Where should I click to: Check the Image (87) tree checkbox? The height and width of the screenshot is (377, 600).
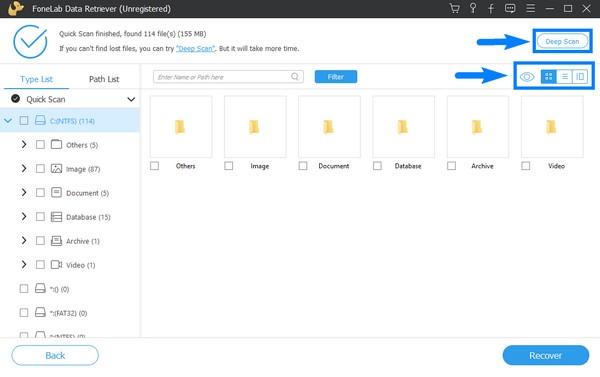[40, 169]
